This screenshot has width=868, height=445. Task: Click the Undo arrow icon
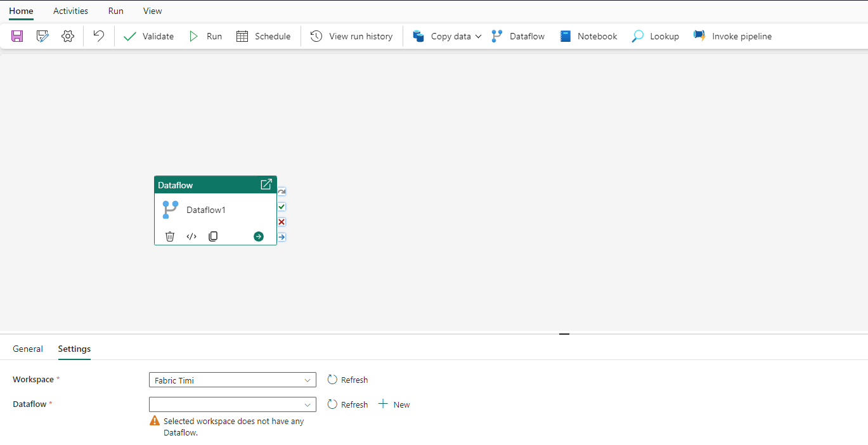click(98, 36)
